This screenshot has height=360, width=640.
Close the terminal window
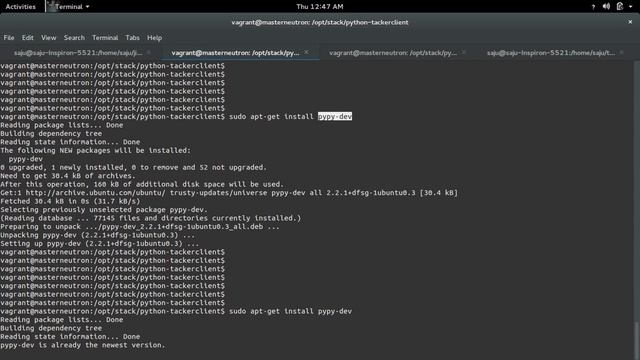coord(630,22)
